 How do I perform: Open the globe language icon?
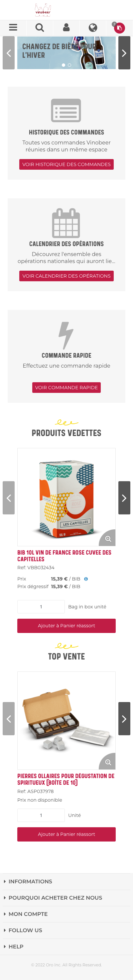point(93,28)
